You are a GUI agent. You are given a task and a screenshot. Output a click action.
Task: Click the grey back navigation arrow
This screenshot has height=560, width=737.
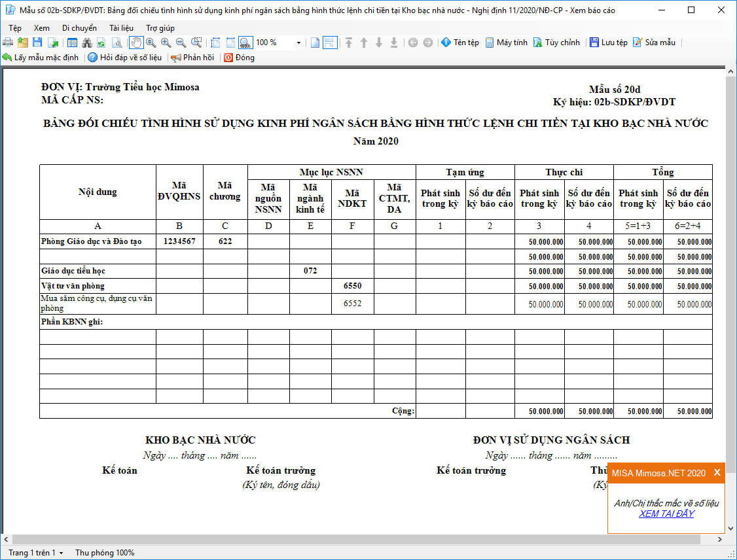[413, 43]
